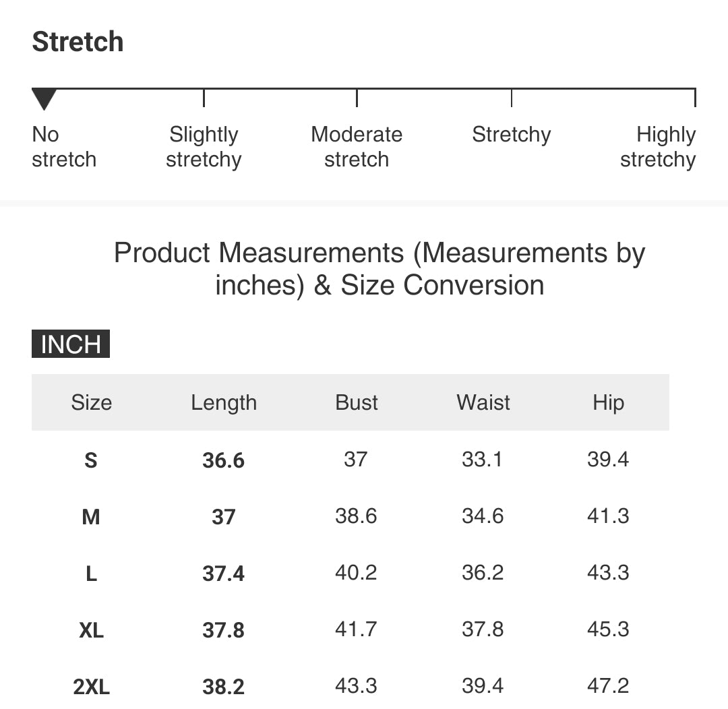
Task: Click the Stretchy scale label
Action: click(x=511, y=135)
